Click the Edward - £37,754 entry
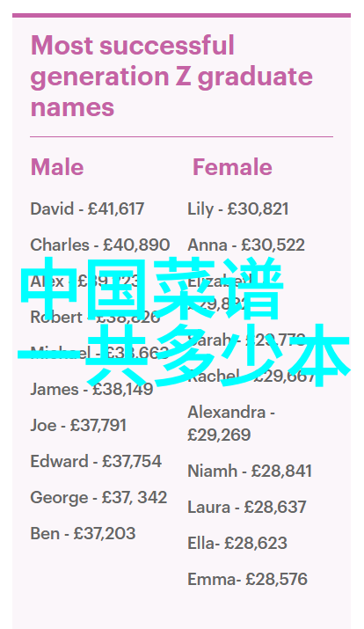The height and width of the screenshot is (629, 364). [x=96, y=461]
